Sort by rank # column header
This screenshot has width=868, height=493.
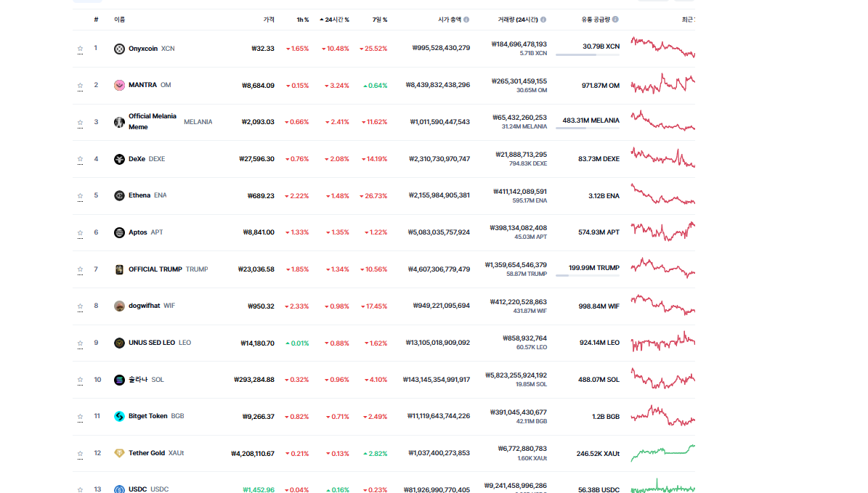click(97, 20)
